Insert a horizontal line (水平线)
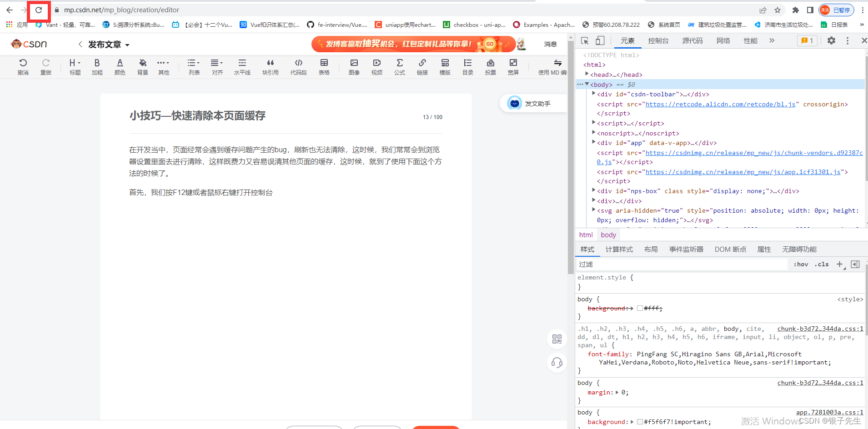 click(242, 67)
